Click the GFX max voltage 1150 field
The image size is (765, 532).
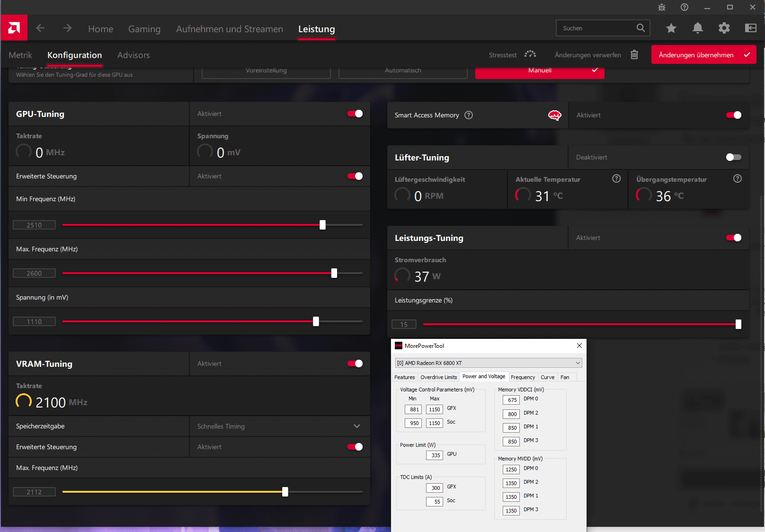click(x=435, y=409)
